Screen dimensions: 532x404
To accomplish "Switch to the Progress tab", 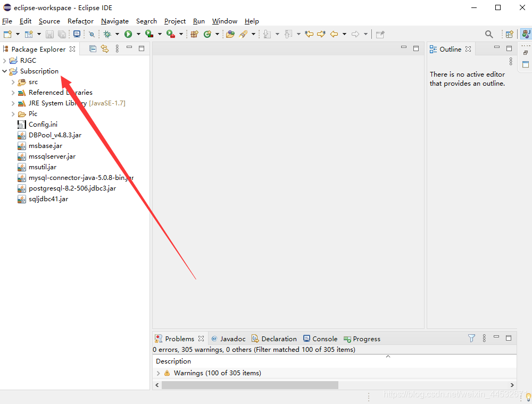I will pos(362,339).
